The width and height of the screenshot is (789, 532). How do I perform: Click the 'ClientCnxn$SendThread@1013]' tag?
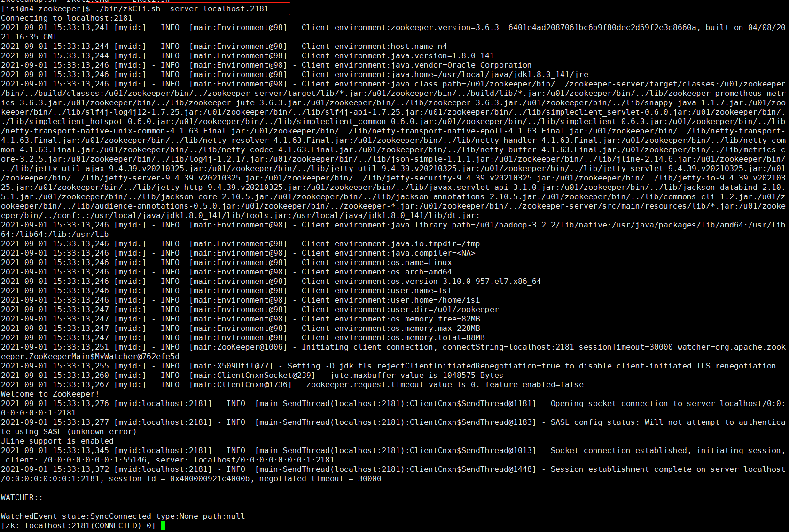coord(473,450)
